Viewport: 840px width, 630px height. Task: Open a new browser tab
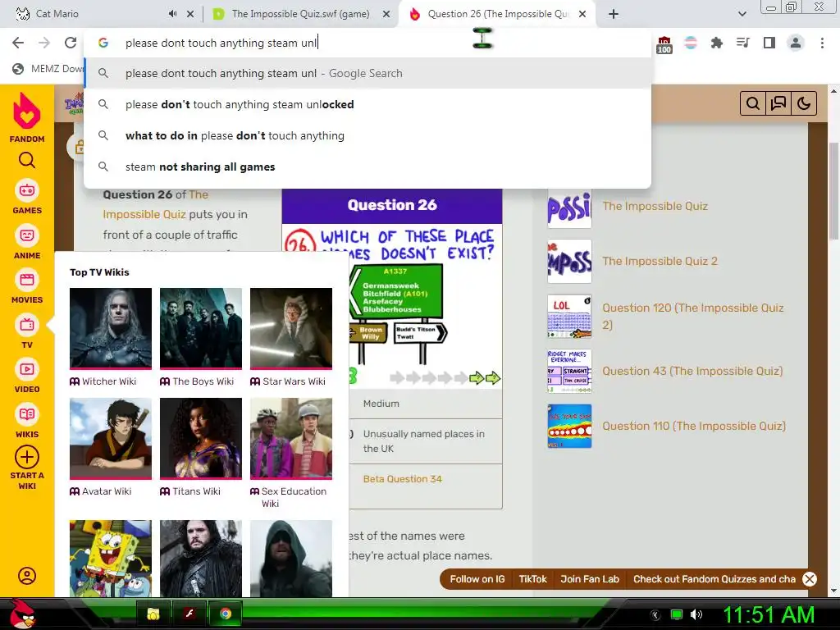tap(614, 14)
